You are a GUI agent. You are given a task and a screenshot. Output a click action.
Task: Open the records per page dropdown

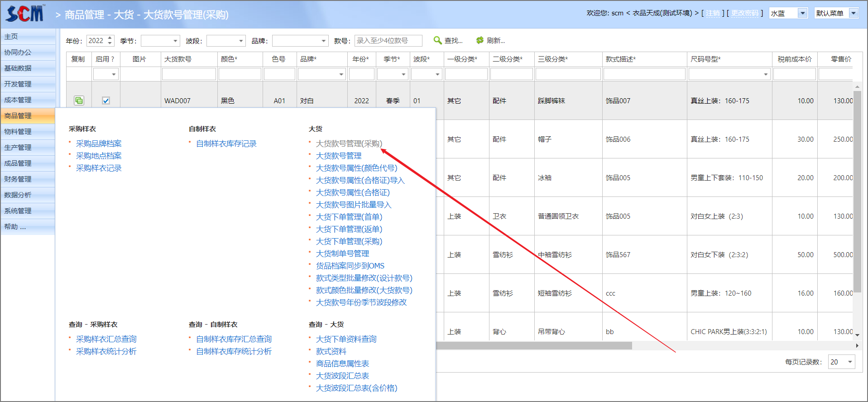click(849, 362)
